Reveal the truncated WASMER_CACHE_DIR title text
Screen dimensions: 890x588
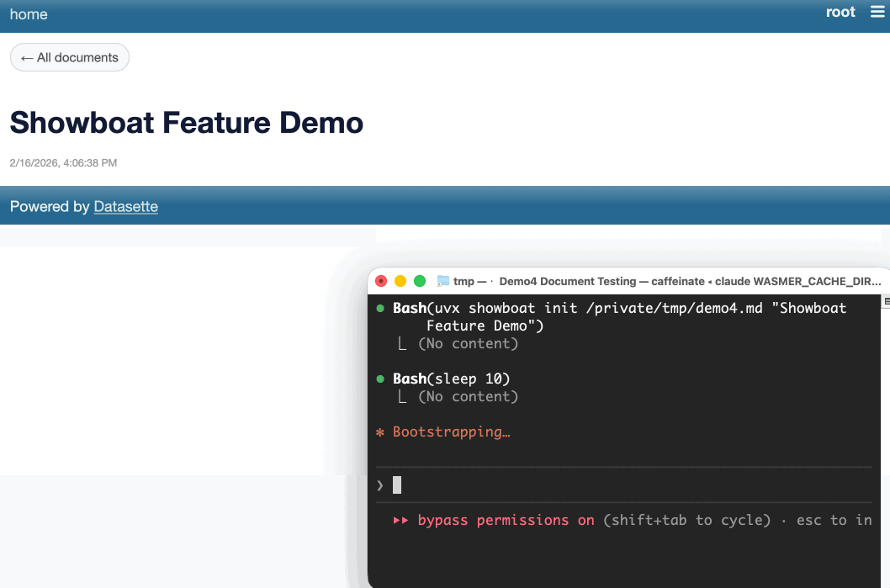(x=879, y=281)
